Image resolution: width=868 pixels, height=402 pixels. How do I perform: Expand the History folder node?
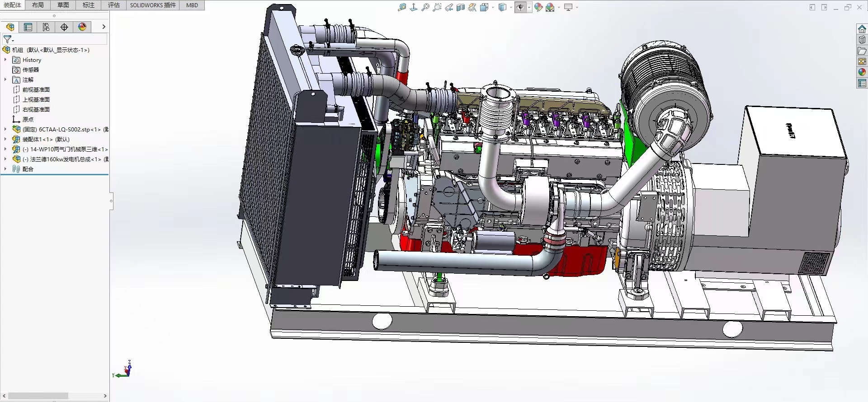(x=5, y=60)
